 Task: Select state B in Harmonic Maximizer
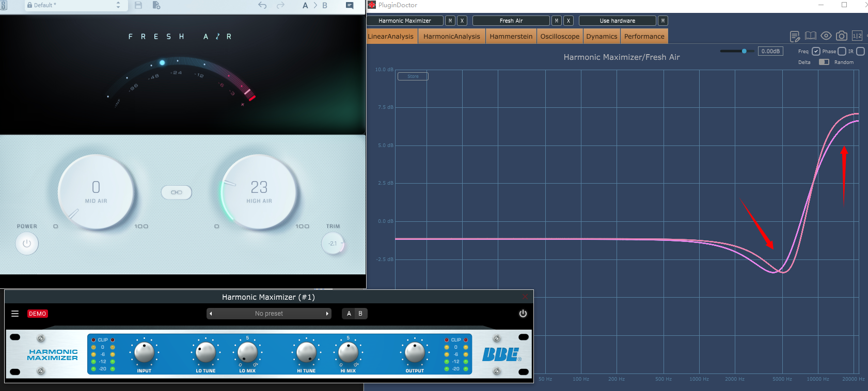click(x=360, y=314)
